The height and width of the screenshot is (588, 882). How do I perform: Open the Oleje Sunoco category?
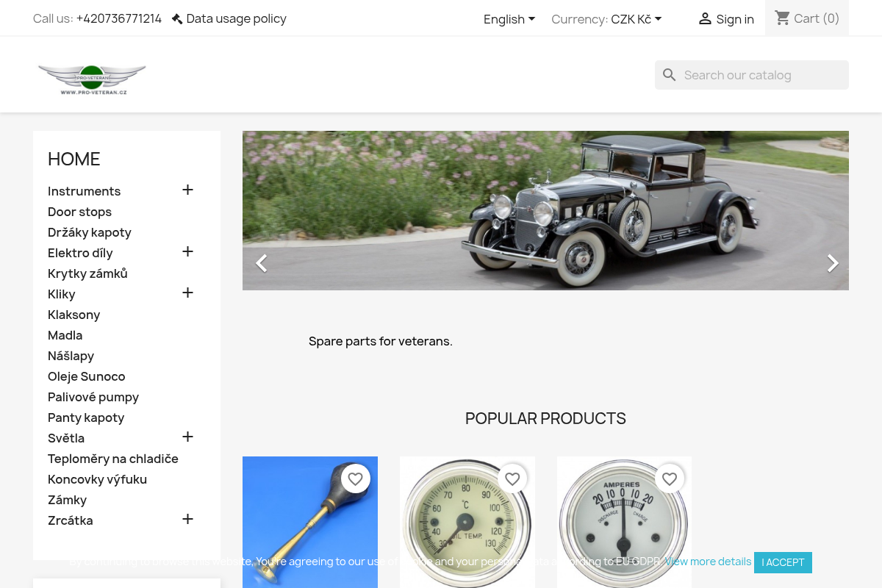pyautogui.click(x=87, y=376)
